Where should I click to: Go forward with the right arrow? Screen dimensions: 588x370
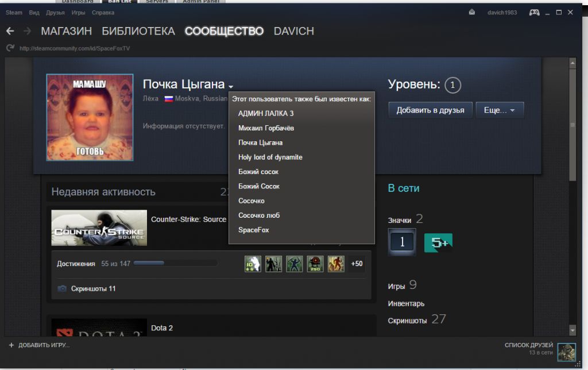click(x=27, y=31)
